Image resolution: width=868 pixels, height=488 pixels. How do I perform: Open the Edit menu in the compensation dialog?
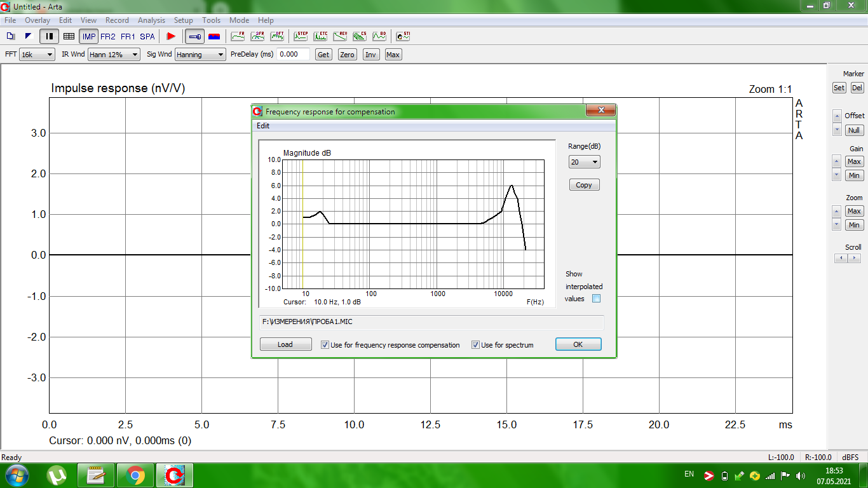point(263,126)
